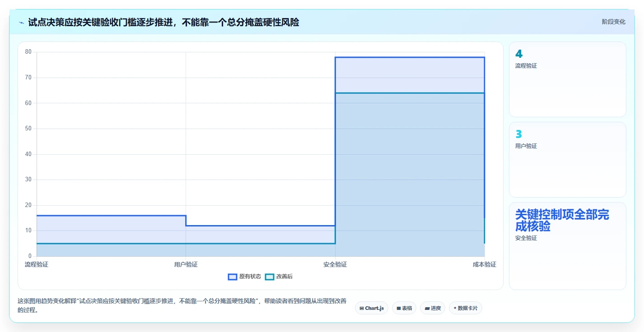Click the 20 y-axis tick label

(x=28, y=205)
